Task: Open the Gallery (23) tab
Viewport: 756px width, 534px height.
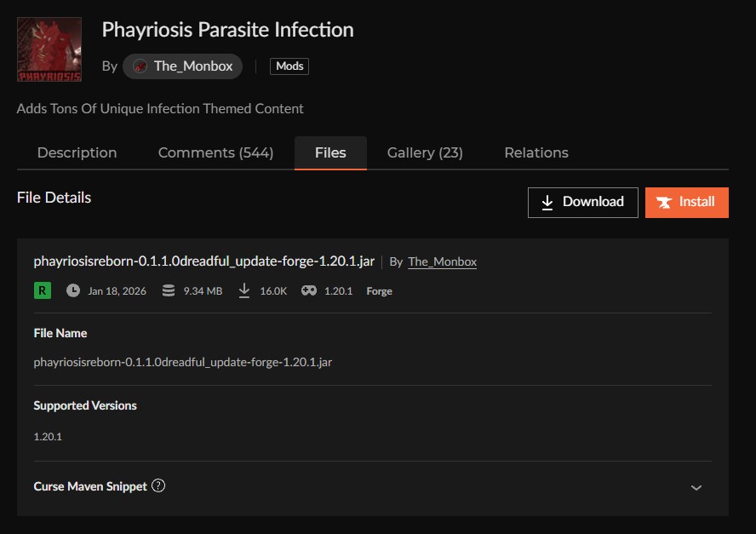Action: click(x=425, y=153)
